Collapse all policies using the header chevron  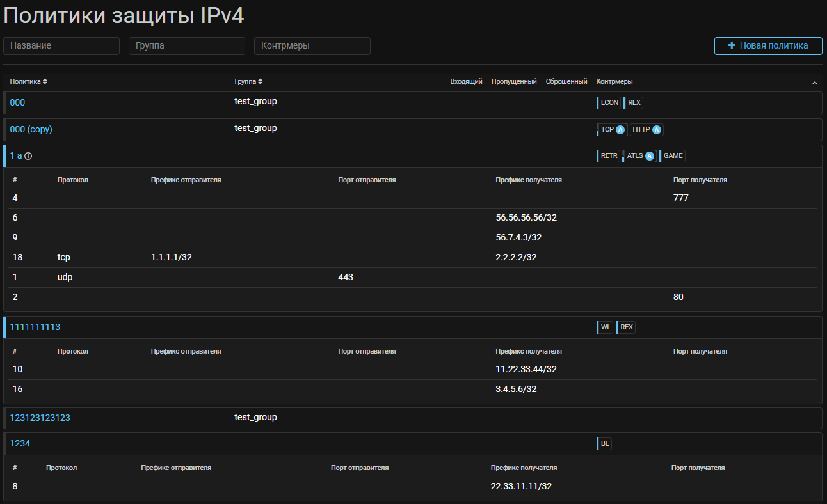coord(814,83)
